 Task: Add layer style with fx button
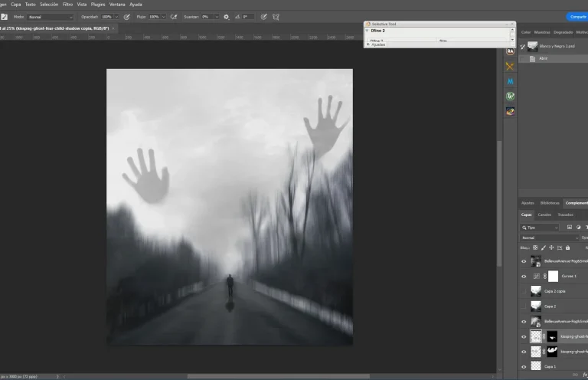point(585,375)
